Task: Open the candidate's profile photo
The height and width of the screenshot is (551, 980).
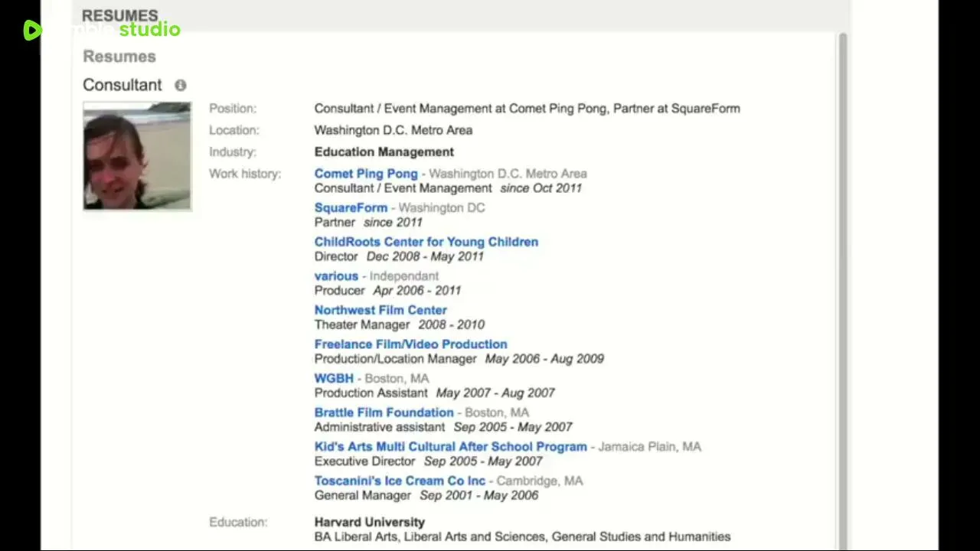Action: 137,156
